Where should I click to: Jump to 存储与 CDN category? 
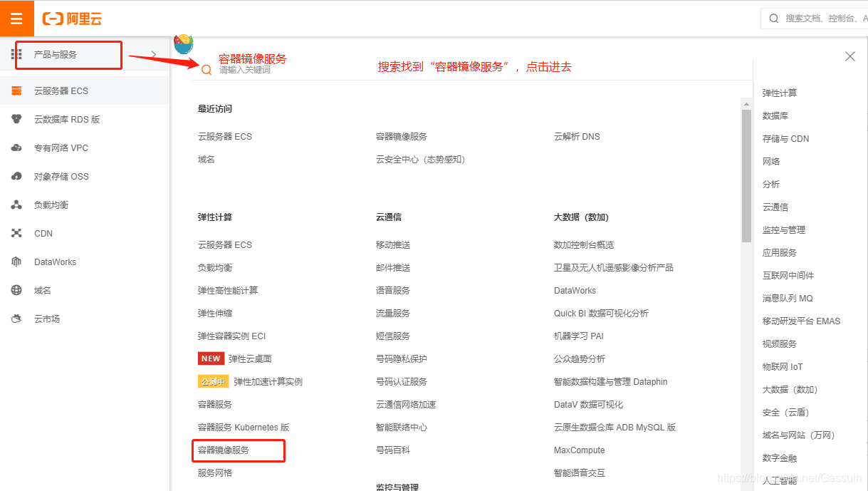click(785, 139)
